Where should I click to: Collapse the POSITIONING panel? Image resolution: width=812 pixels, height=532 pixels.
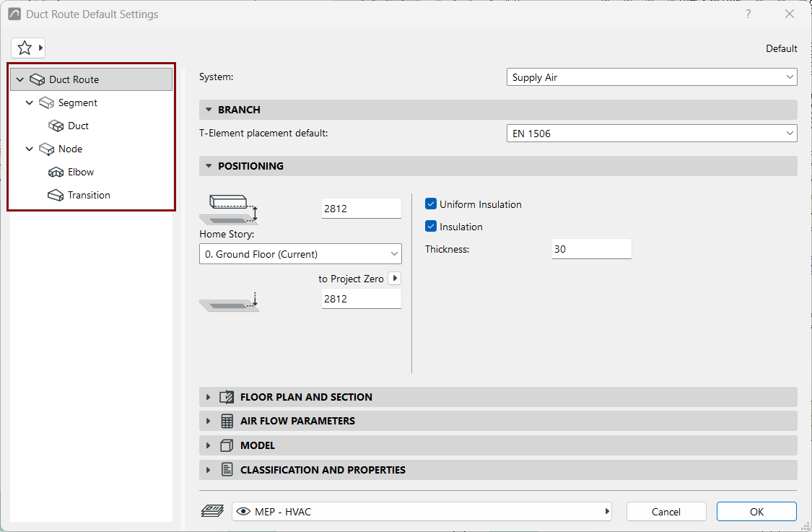(209, 166)
